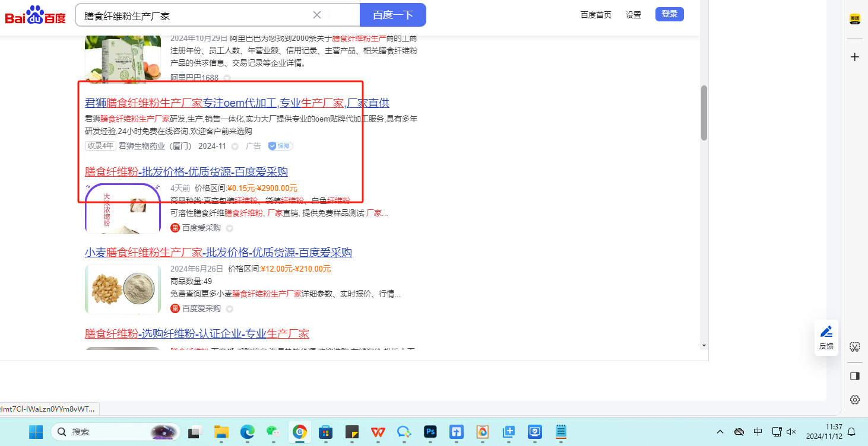
Task: Open the Meituan sidebar app icon
Action: click(854, 19)
